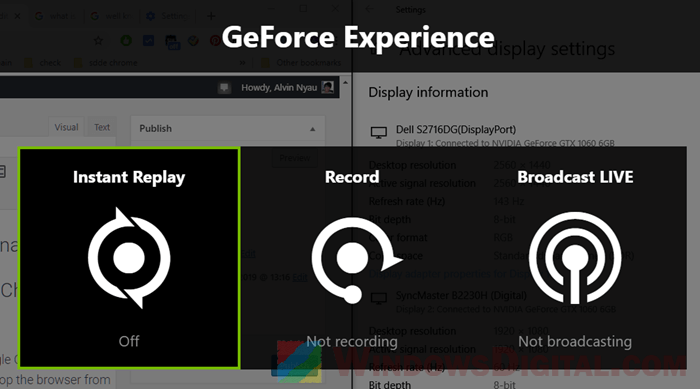Click the Dell S2716DG monitor icon
The image size is (700, 389).
379,132
